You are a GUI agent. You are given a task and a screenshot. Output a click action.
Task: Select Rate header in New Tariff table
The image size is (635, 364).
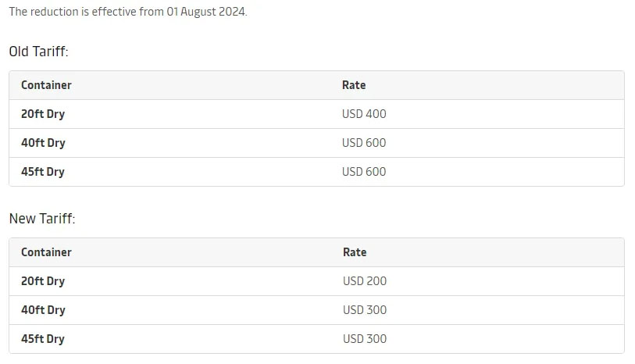(x=355, y=252)
